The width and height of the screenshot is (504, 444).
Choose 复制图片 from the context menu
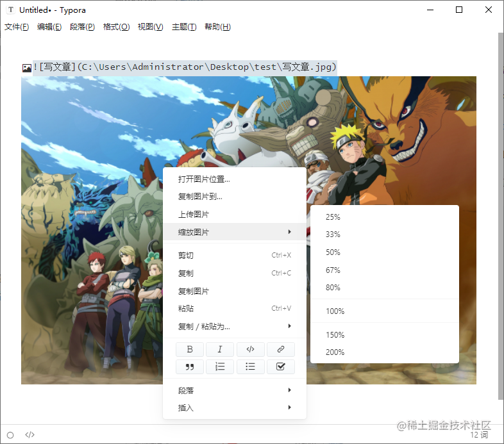(x=235, y=291)
